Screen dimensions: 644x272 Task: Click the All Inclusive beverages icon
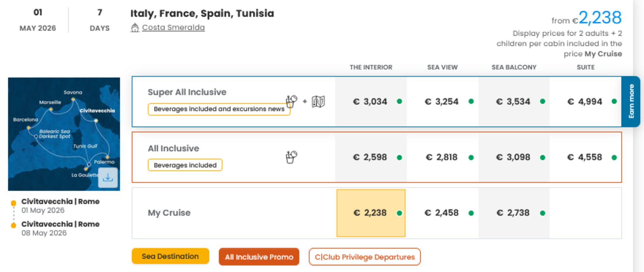tap(291, 157)
